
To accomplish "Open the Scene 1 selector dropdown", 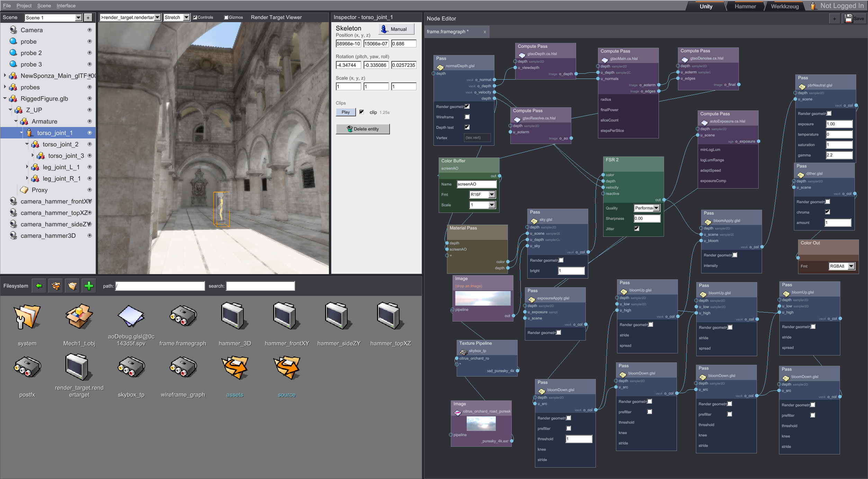I will point(53,18).
